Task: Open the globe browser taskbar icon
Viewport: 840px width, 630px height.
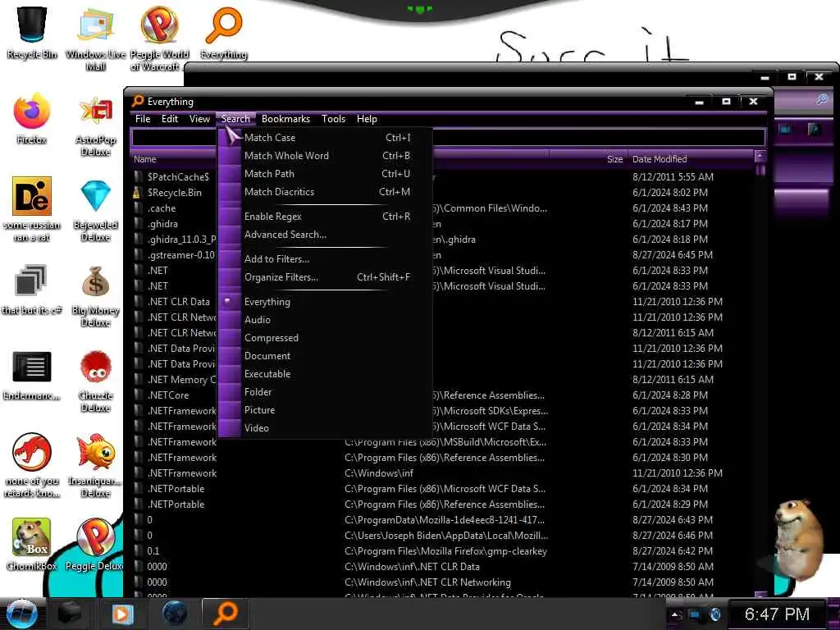Action: tap(176, 614)
